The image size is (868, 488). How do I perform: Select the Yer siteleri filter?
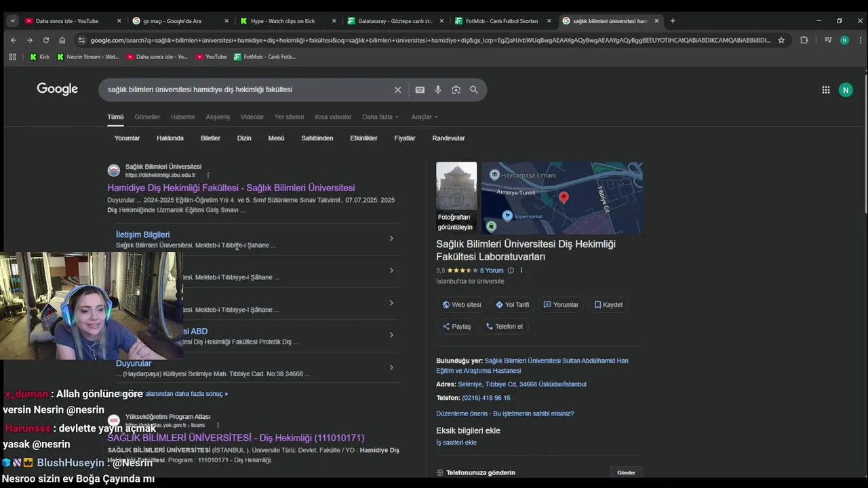point(290,117)
